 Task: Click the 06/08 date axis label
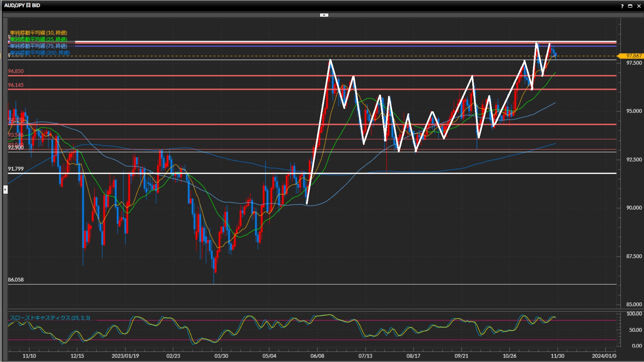click(317, 356)
